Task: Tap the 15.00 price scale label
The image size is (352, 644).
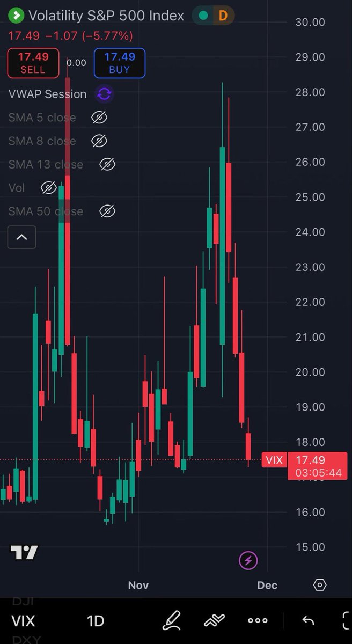Action: coord(310,547)
